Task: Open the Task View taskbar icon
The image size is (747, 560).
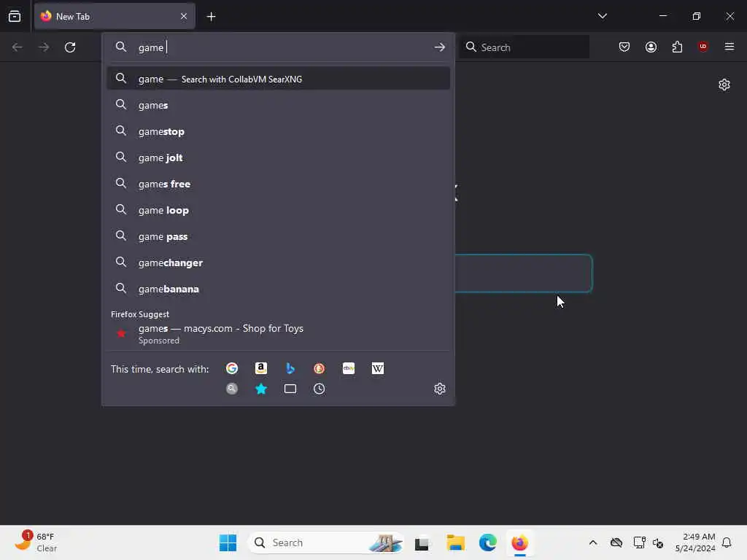Action: click(x=422, y=542)
